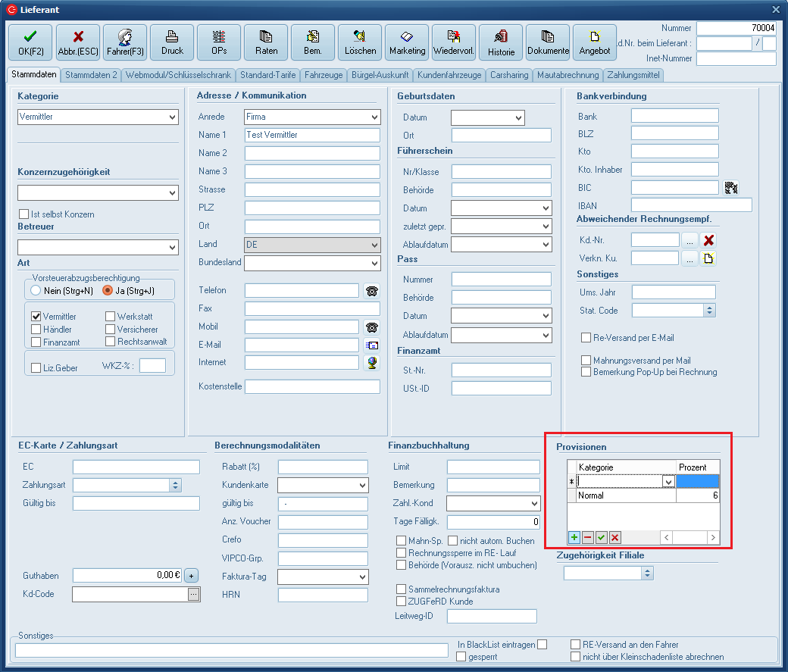Click the globe icon beside Internet field
This screenshot has height=672, width=788.
371,363
